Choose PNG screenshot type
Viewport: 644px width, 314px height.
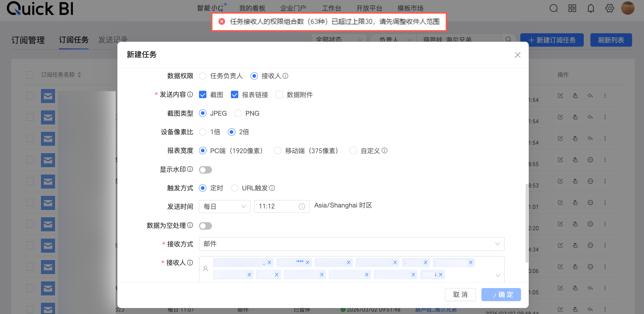[238, 113]
